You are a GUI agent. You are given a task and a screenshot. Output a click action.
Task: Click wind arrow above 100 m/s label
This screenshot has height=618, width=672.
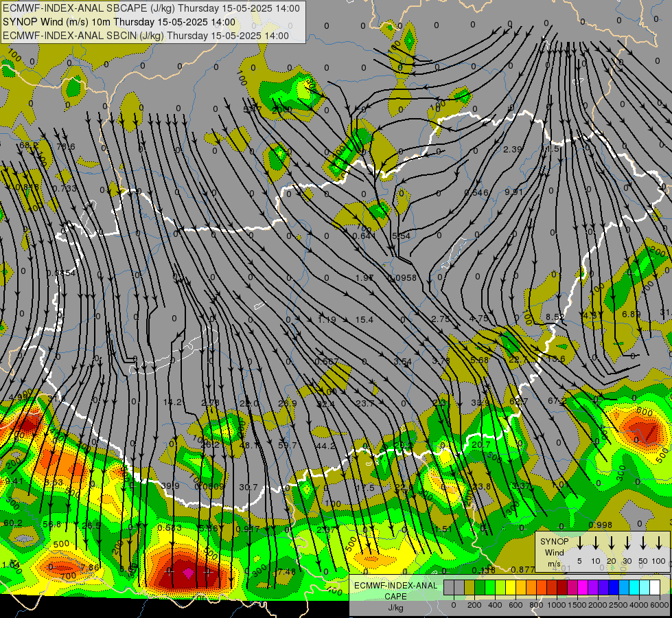659,543
